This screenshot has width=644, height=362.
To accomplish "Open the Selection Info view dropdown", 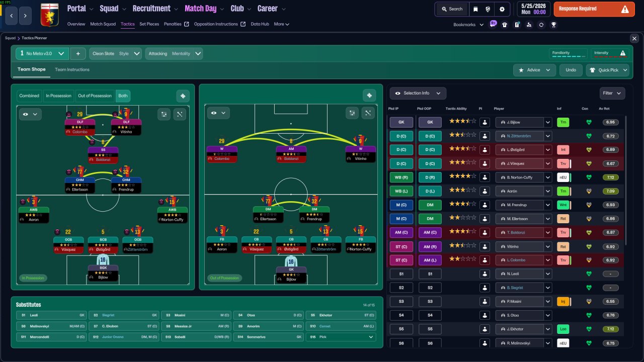I will [418, 93].
